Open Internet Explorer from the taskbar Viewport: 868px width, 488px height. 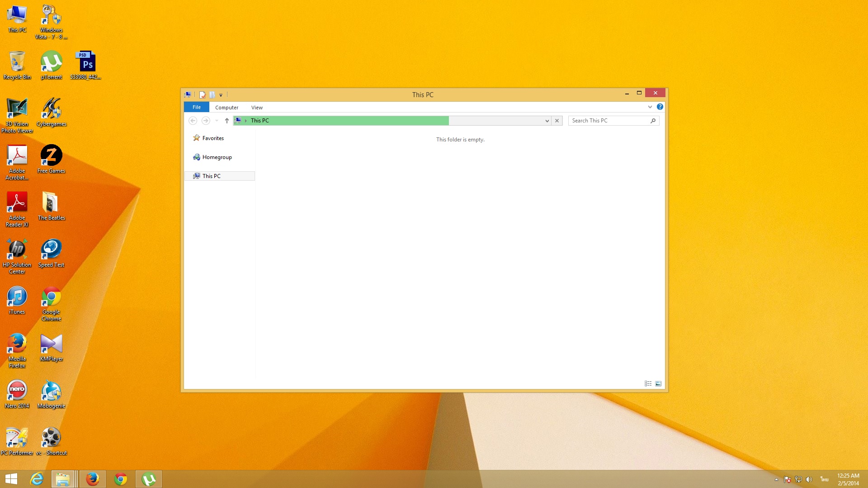point(37,479)
